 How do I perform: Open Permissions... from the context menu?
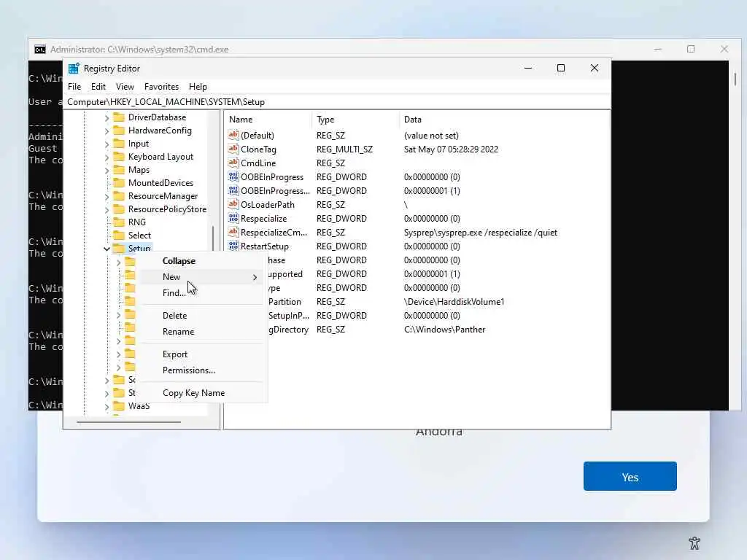(x=203, y=370)
